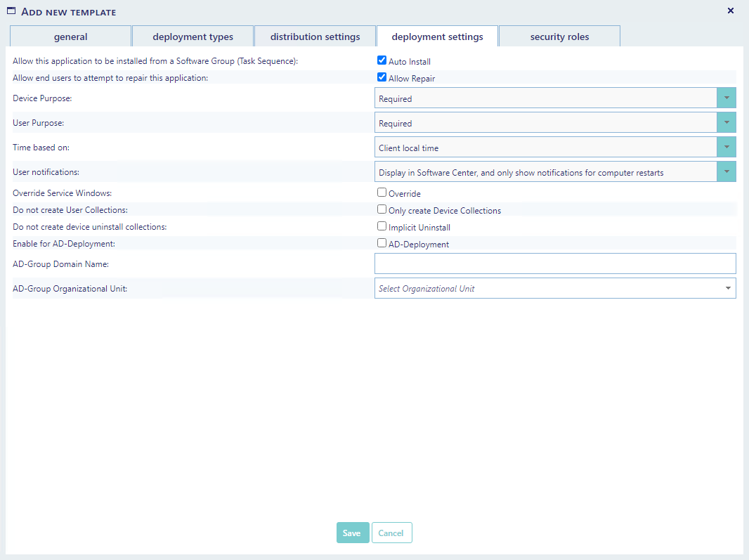Tick the Implicit Uninstall checkbox

(382, 227)
